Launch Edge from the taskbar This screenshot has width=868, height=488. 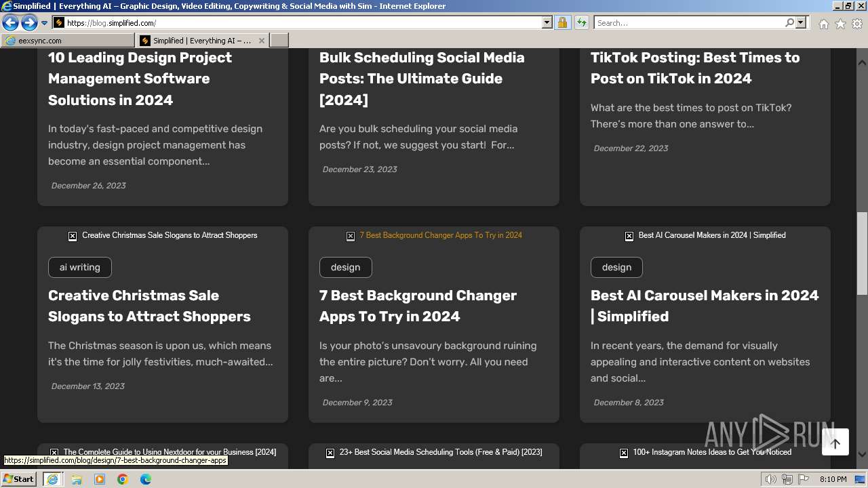point(146,479)
